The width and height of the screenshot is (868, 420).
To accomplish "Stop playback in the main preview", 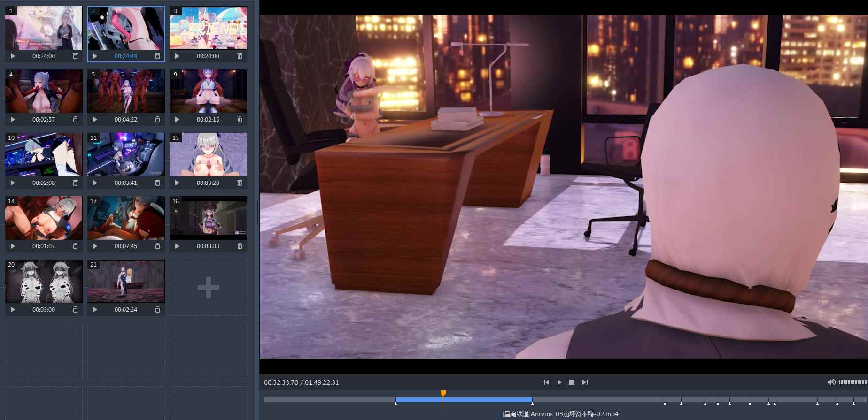I will coord(572,382).
